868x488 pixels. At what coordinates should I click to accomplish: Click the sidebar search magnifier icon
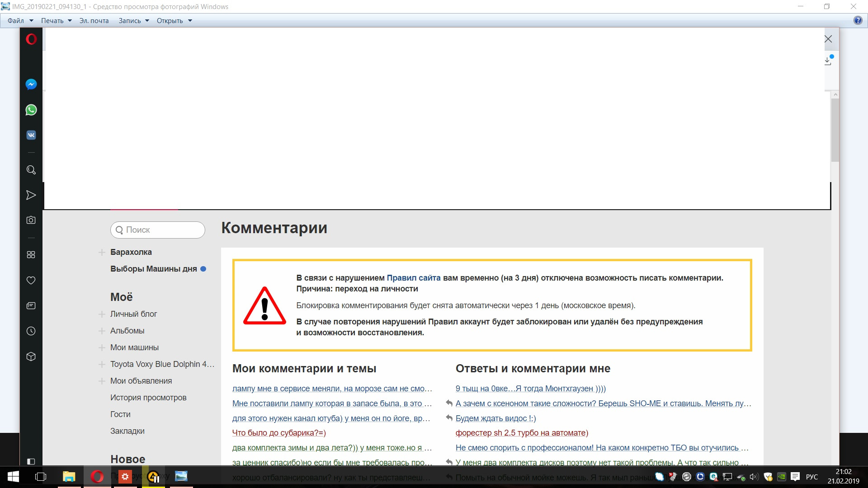(x=31, y=170)
